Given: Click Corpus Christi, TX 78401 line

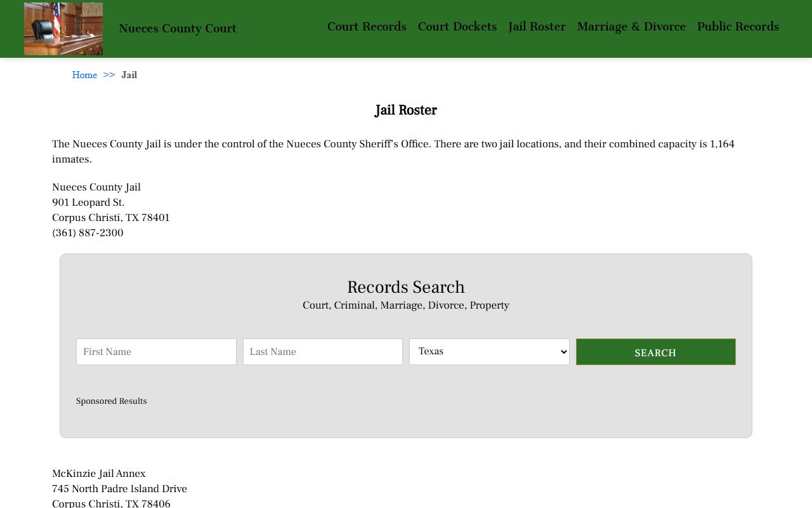Looking at the screenshot, I should coord(111,218).
